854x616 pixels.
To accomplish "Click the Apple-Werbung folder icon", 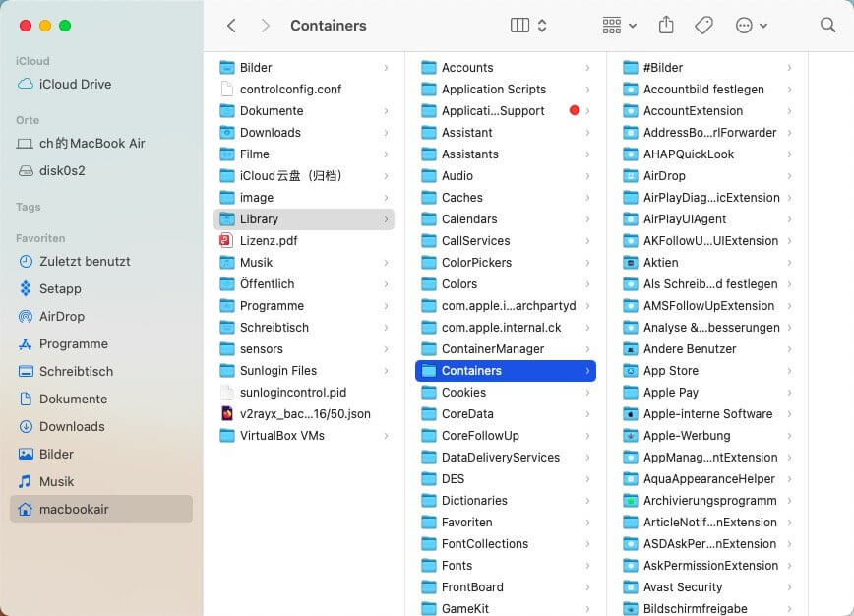I will coord(630,436).
